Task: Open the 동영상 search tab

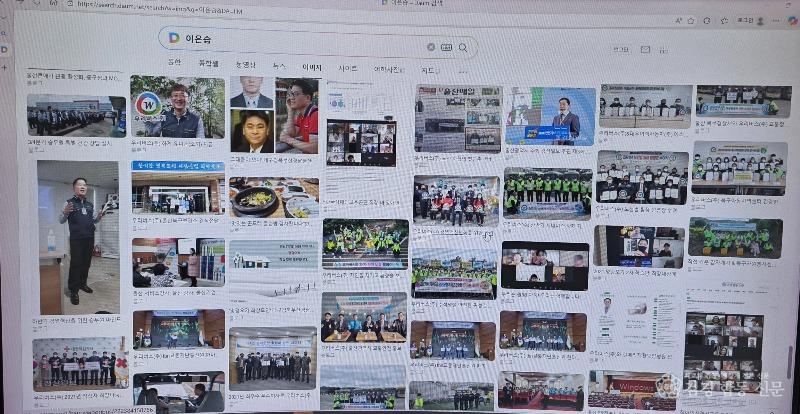Action: (245, 65)
